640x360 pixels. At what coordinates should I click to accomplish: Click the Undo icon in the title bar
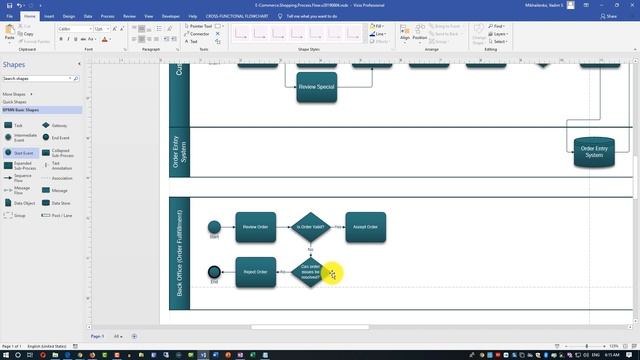19,5
